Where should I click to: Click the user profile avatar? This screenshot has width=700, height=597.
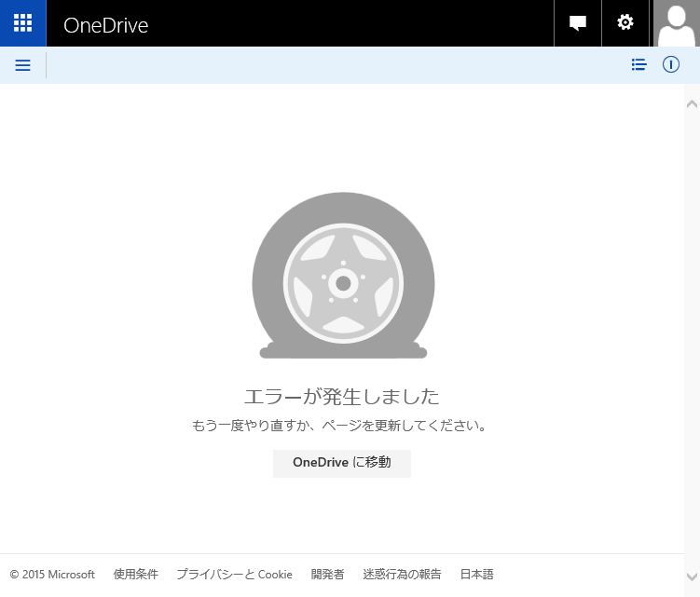point(676,23)
